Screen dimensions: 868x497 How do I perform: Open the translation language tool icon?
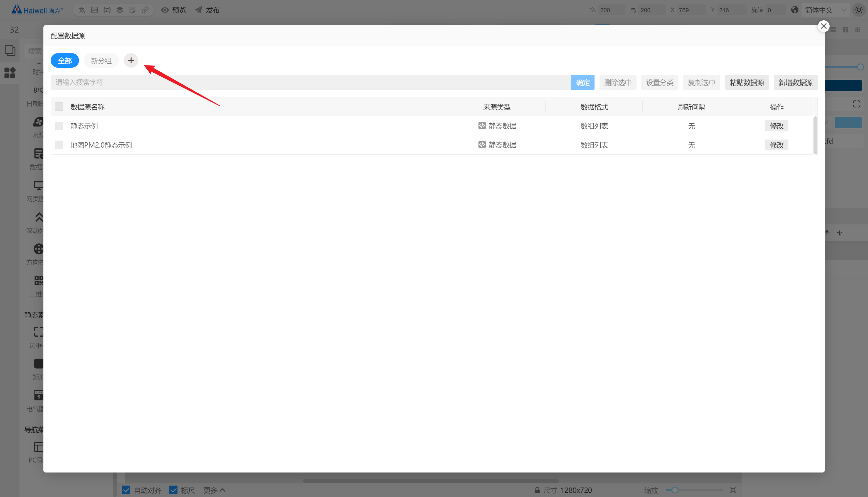click(82, 10)
